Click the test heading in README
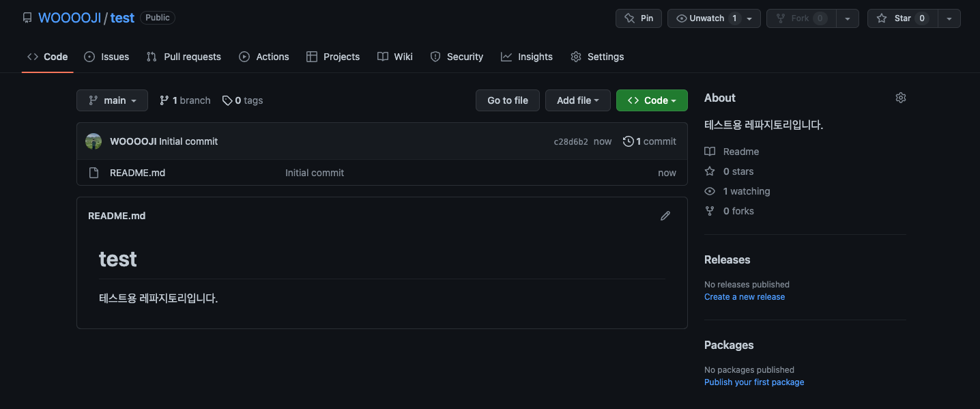 click(118, 259)
